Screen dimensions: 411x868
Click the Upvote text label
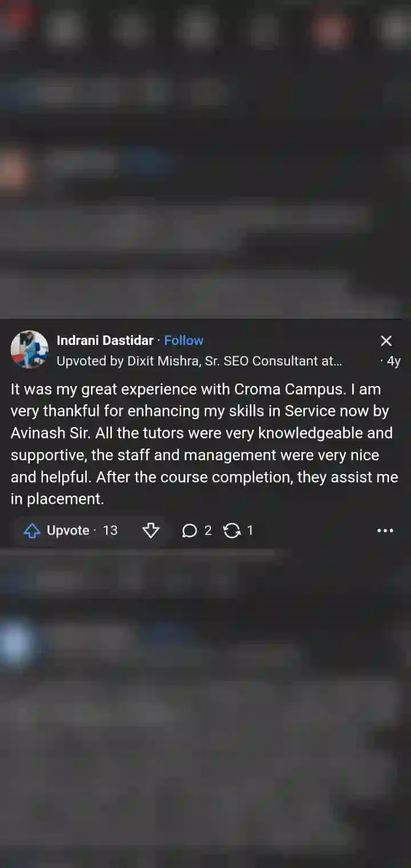[x=68, y=531]
